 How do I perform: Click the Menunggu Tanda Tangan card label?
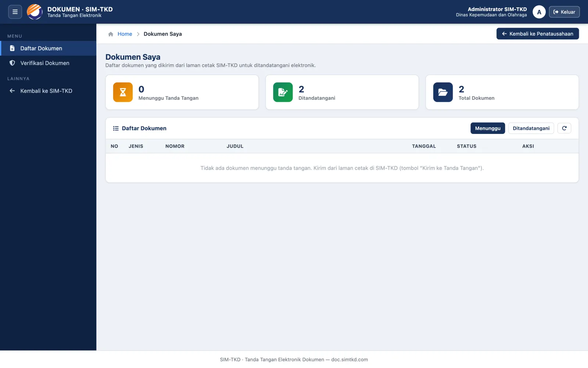tap(168, 98)
